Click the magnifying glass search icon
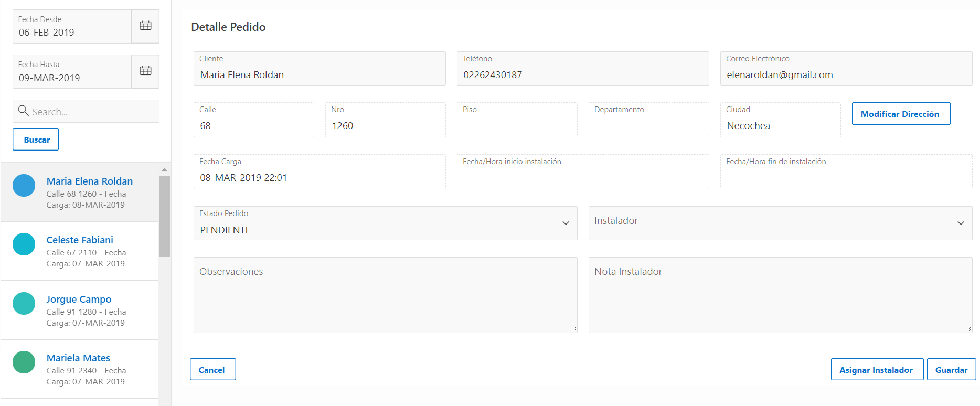 [23, 111]
